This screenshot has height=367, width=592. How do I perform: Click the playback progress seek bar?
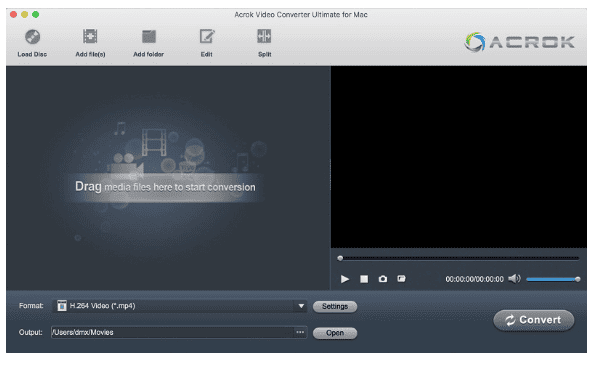coord(458,258)
